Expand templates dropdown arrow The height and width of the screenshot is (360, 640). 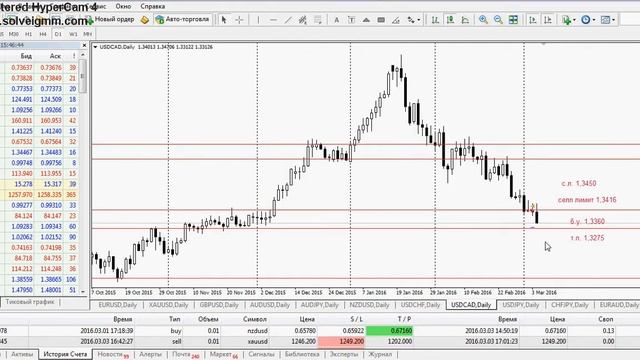tap(613, 20)
